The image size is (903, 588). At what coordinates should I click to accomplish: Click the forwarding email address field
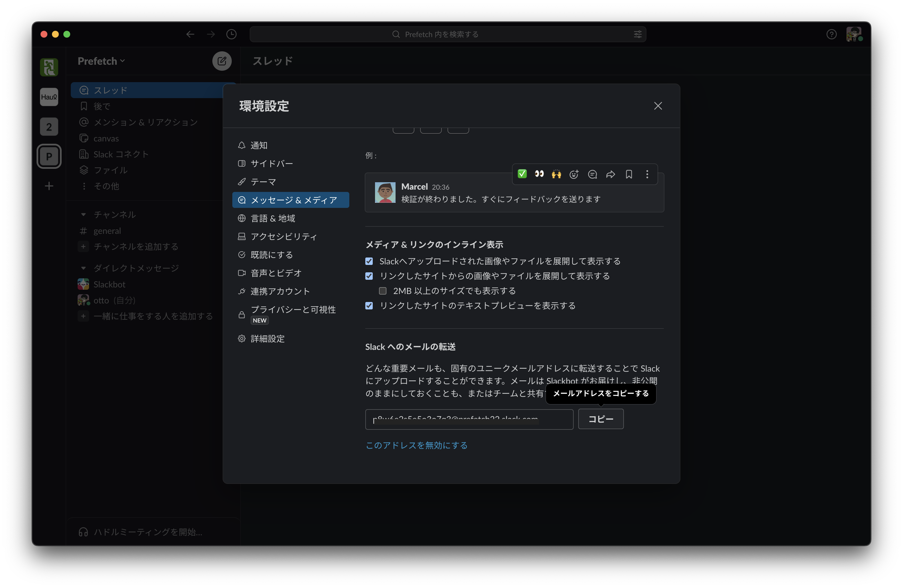469,419
